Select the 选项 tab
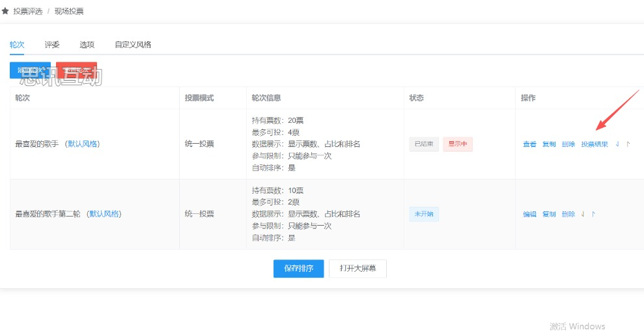The width and height of the screenshot is (644, 331). 87,45
